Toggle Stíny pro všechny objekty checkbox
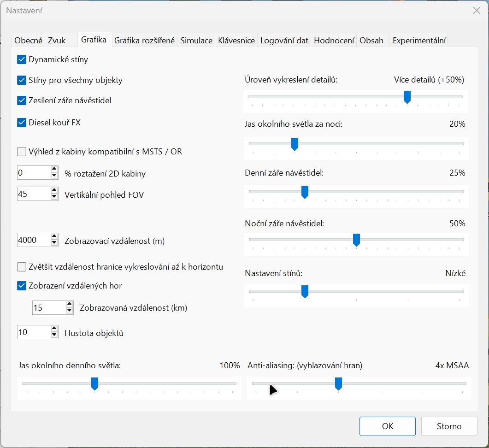Viewport: 489px width, 448px height. 22,80
